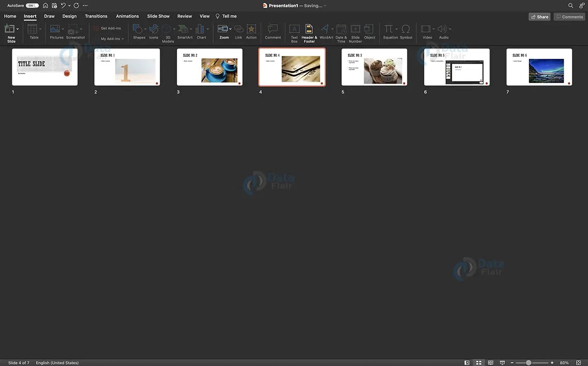Select the slide 7 thumbnail
The image size is (588, 366).
(539, 67)
